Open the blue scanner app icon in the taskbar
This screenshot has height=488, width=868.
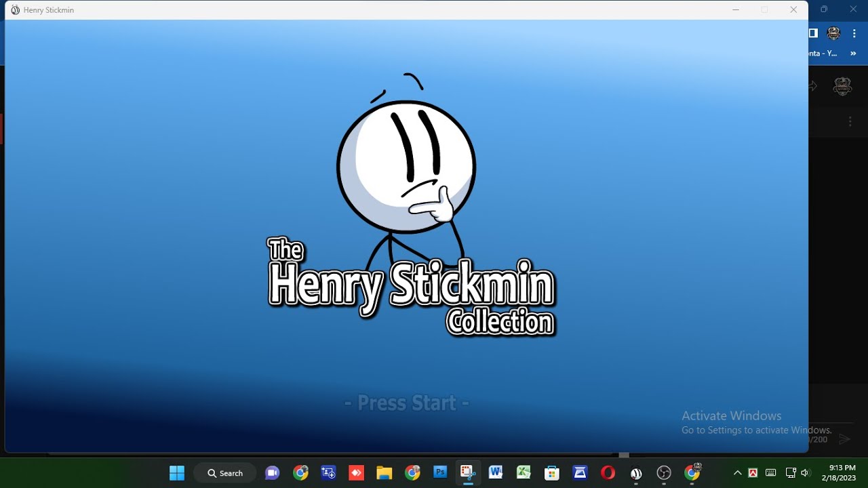pyautogui.click(x=580, y=473)
